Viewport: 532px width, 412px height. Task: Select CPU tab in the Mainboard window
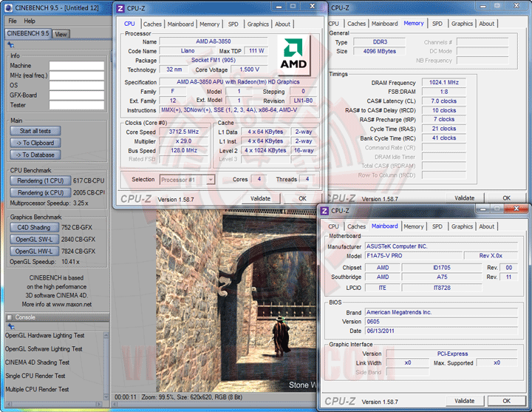tap(333, 226)
